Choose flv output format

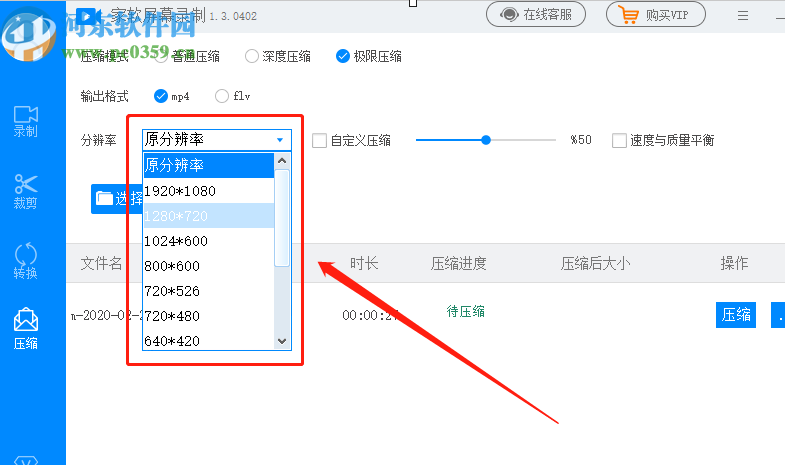pos(233,96)
